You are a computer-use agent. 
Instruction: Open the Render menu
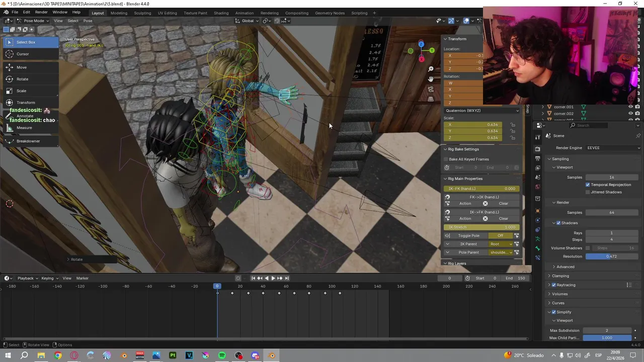pyautogui.click(x=41, y=12)
